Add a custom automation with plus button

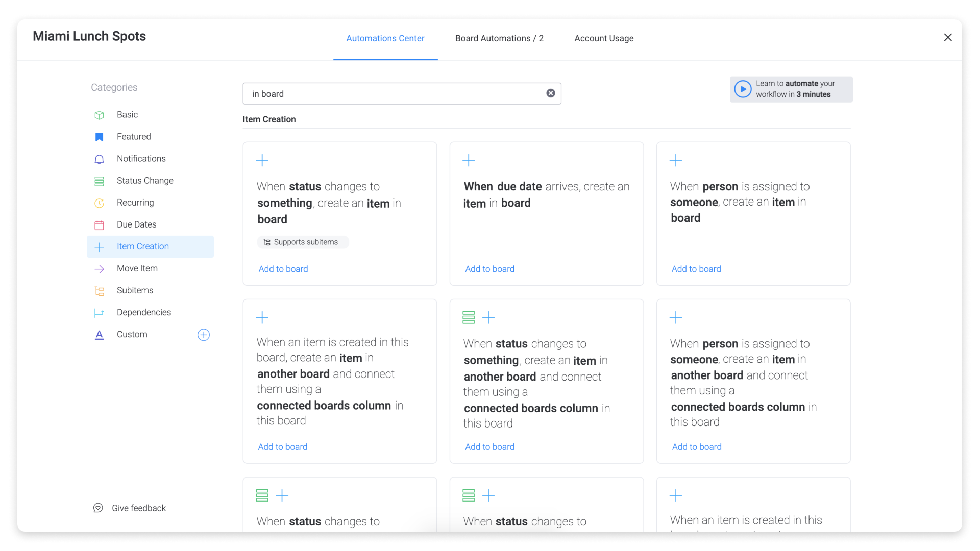[203, 335]
